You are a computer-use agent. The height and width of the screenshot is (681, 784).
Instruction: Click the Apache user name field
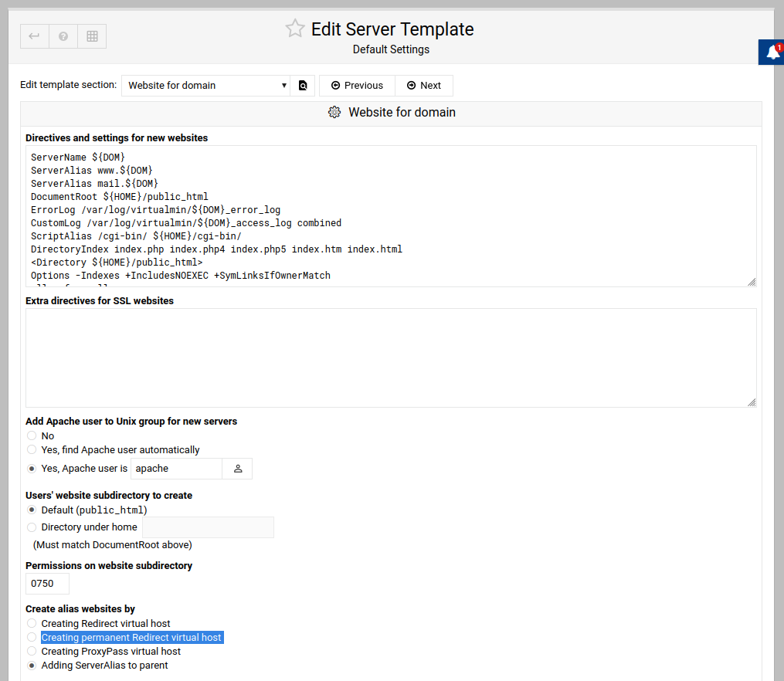point(176,469)
